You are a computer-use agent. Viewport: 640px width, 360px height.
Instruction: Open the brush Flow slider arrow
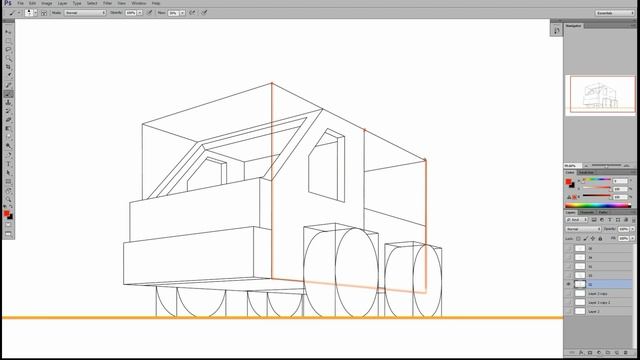tap(182, 13)
